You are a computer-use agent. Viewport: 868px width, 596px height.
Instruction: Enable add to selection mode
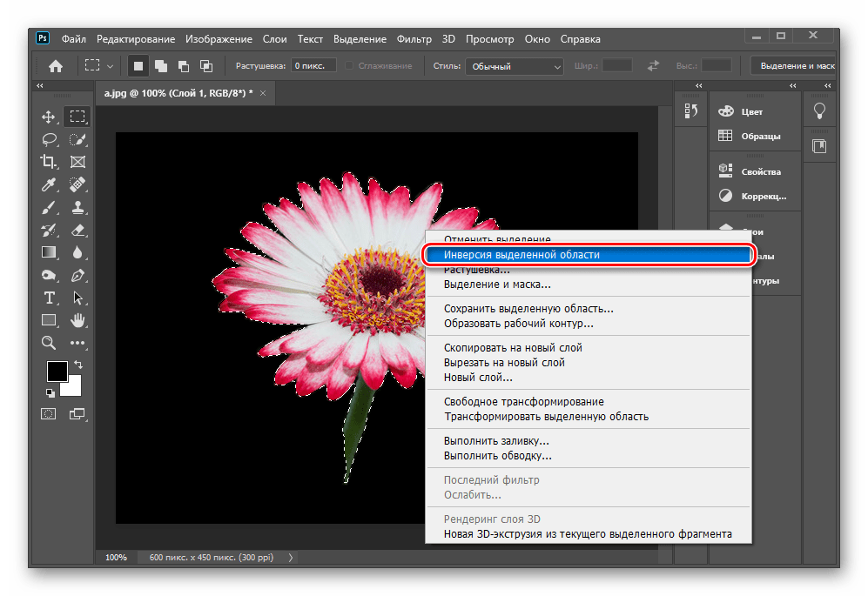click(x=161, y=66)
